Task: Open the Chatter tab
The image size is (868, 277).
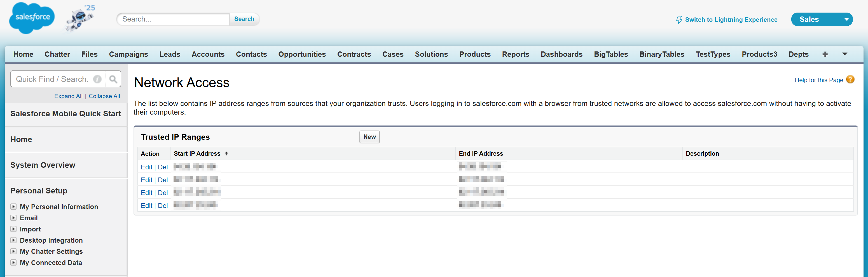Action: pyautogui.click(x=57, y=54)
